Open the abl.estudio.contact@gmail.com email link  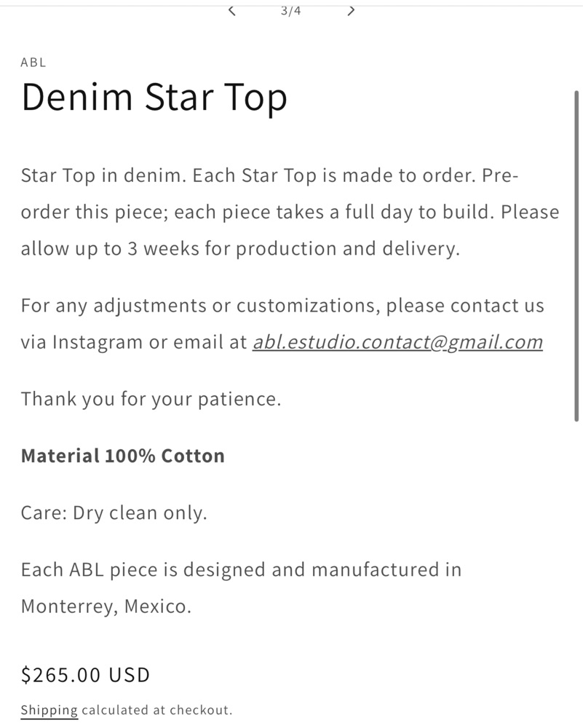[x=397, y=342]
